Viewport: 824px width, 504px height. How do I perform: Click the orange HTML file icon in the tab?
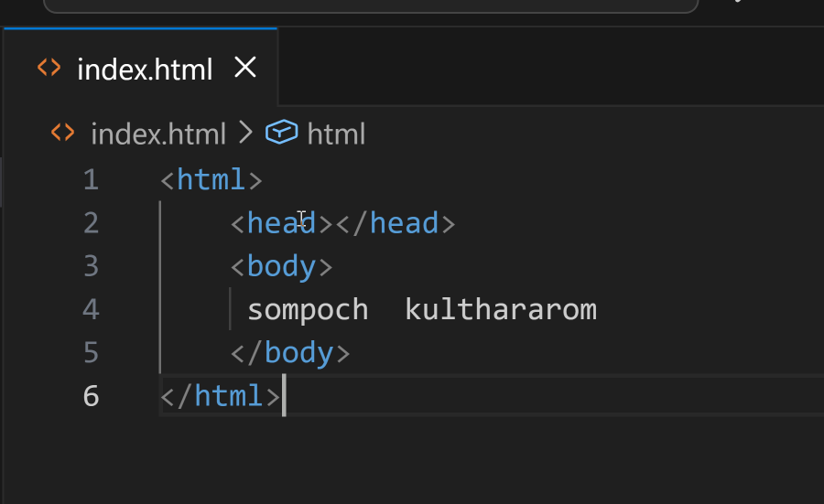[x=49, y=68]
